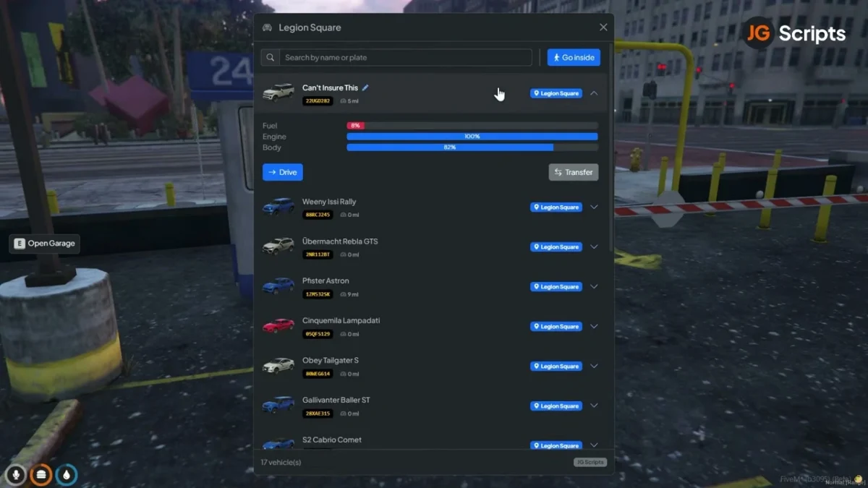Click the mileage icon of Weeny Issi Rally
This screenshot has height=488, width=868.
click(344, 215)
